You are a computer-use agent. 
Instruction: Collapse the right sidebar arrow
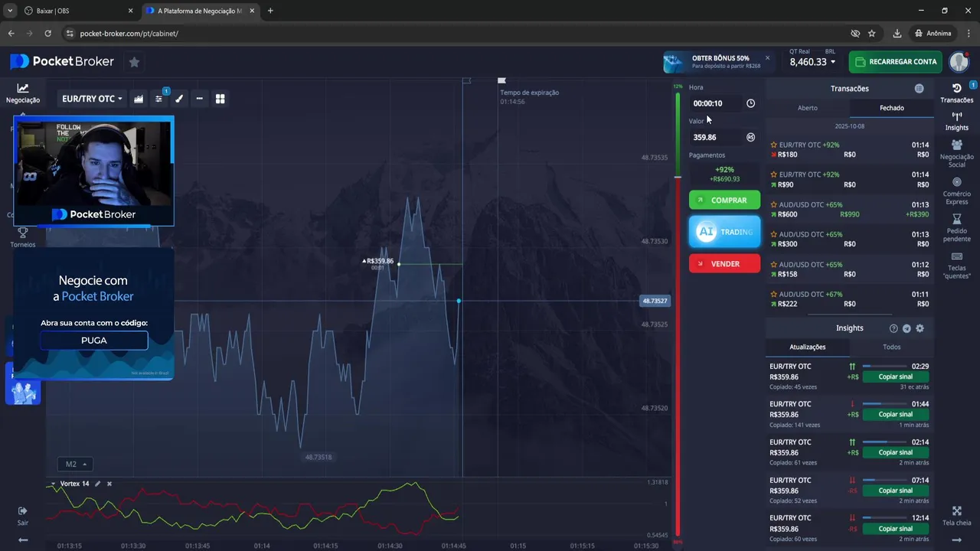point(957,540)
